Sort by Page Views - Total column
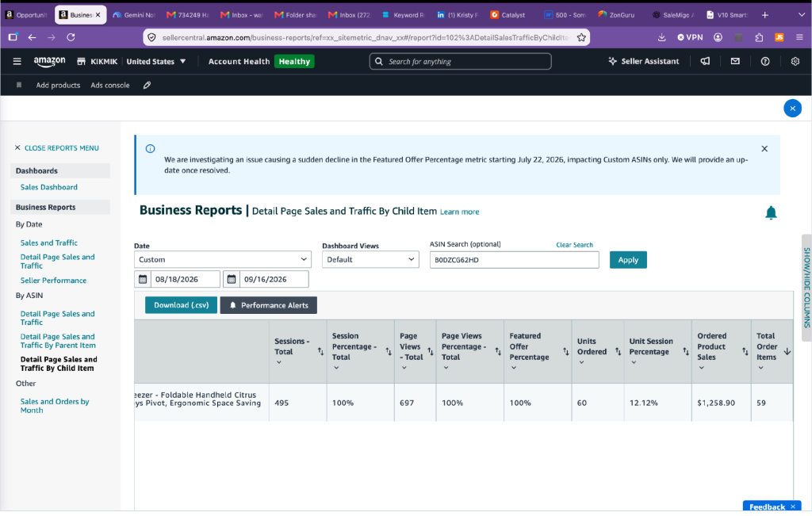 [x=431, y=351]
